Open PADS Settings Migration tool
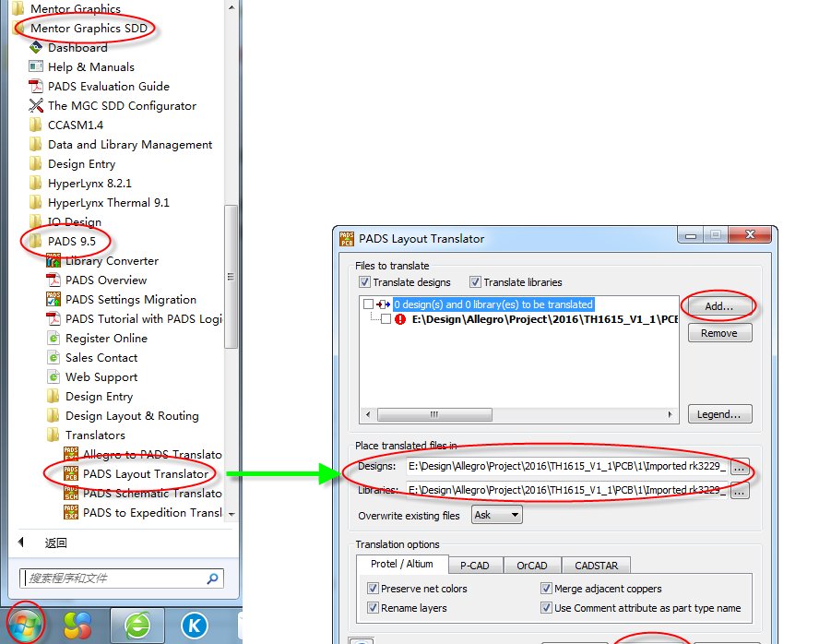 coord(130,300)
